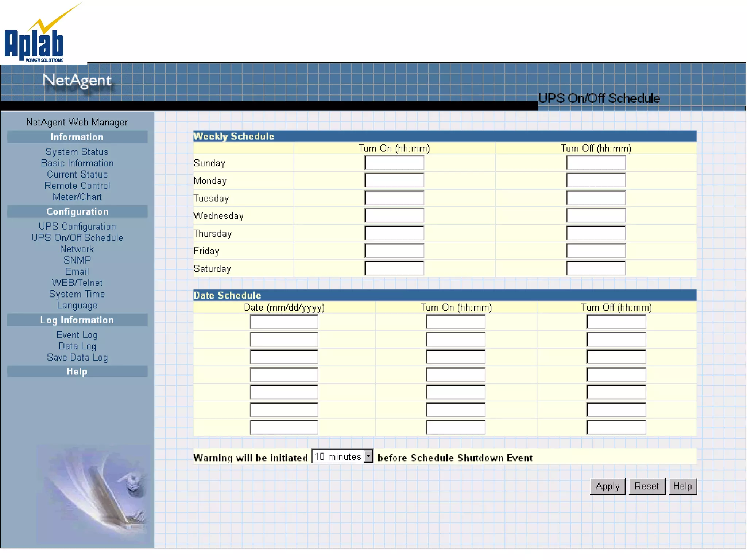Select UPS Configuration in sidebar
This screenshot has height=560, width=747.
click(77, 226)
